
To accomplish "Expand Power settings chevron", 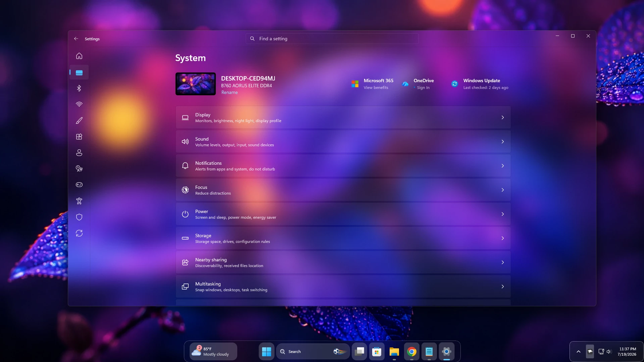I will pos(503,214).
